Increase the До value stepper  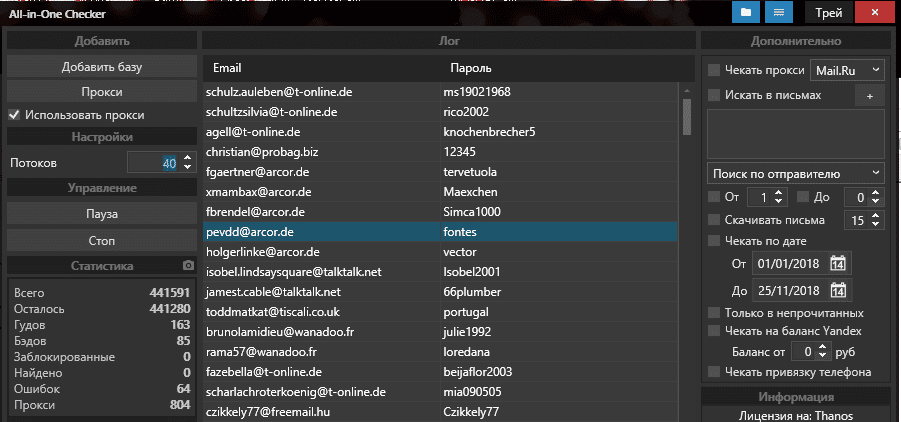coord(875,194)
